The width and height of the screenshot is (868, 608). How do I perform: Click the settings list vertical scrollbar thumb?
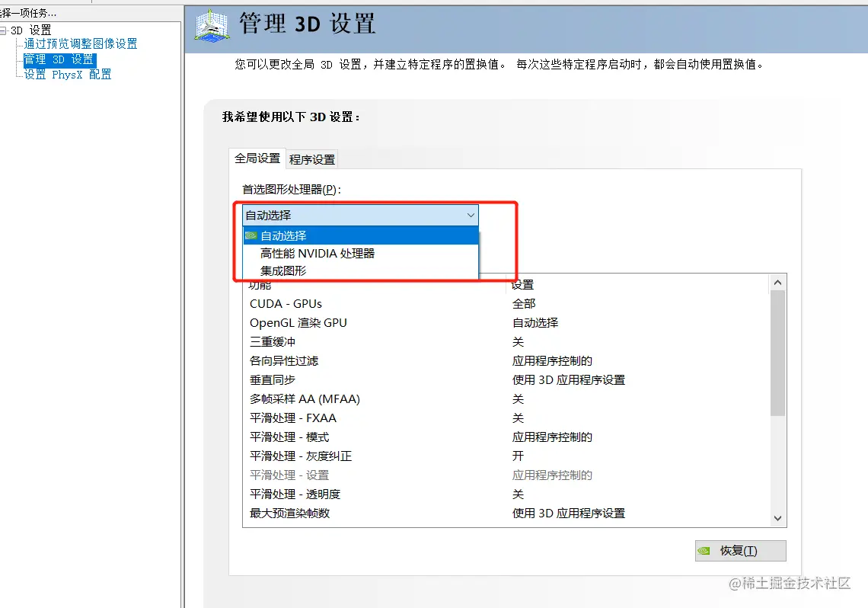click(777, 353)
